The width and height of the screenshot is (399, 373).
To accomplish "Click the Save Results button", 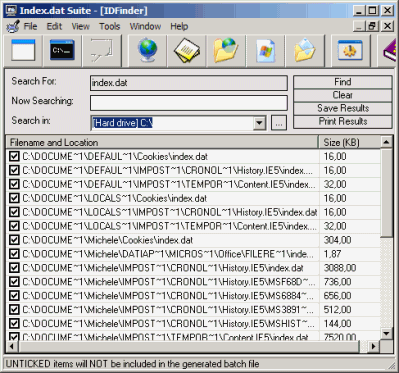I will [x=342, y=108].
